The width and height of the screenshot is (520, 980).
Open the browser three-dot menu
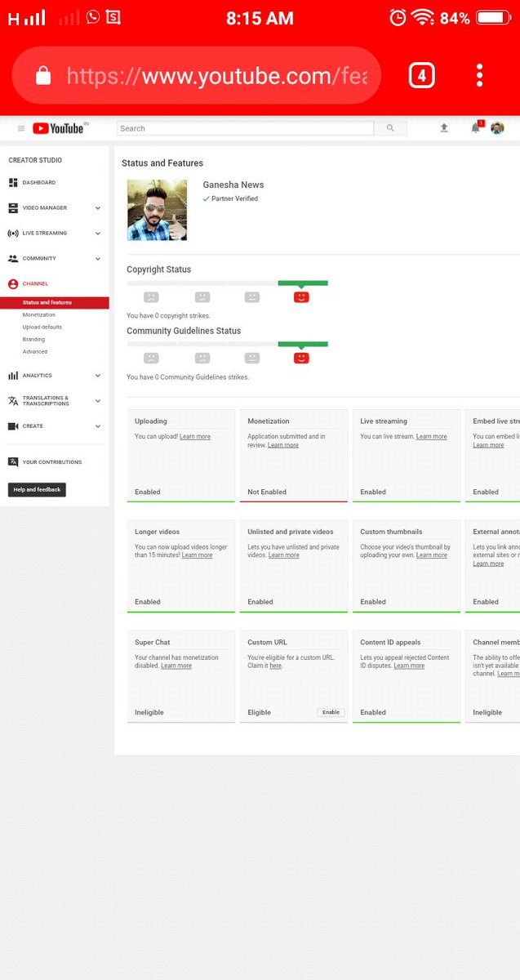point(479,75)
